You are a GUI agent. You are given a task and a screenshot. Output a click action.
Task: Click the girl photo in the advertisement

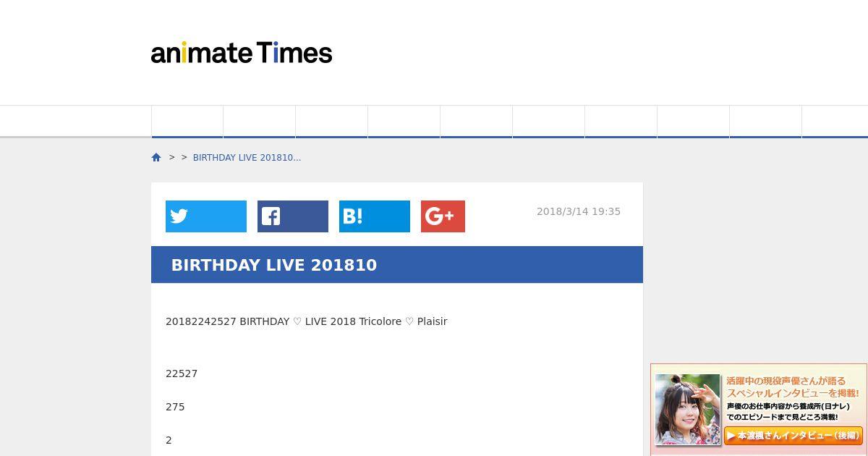[x=688, y=409]
